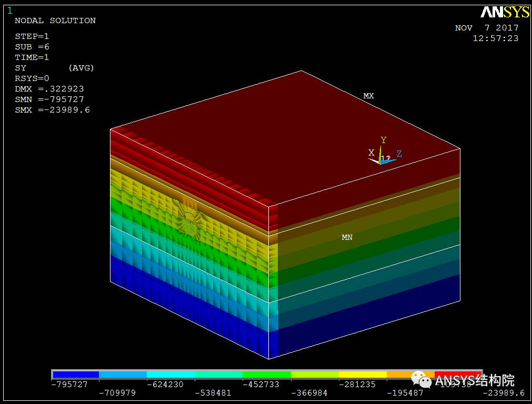Click the DMX =.322923 value
Screen dimensions: 532x404
[x=49, y=88]
